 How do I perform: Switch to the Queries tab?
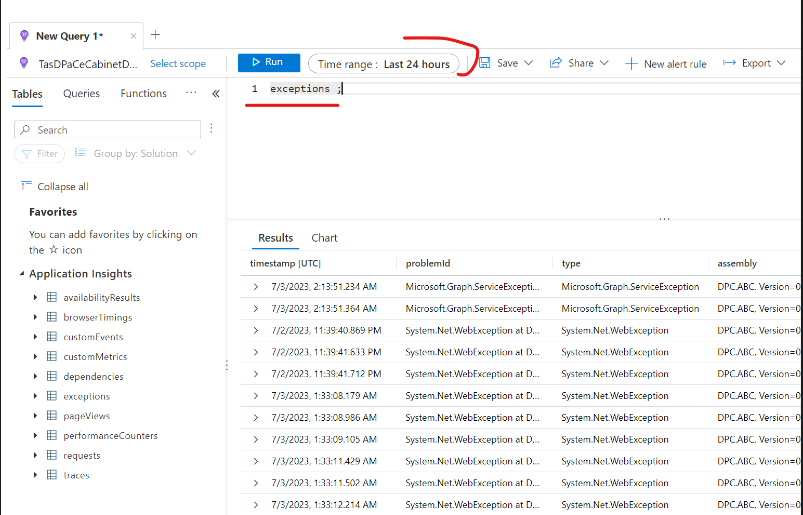[x=81, y=94]
